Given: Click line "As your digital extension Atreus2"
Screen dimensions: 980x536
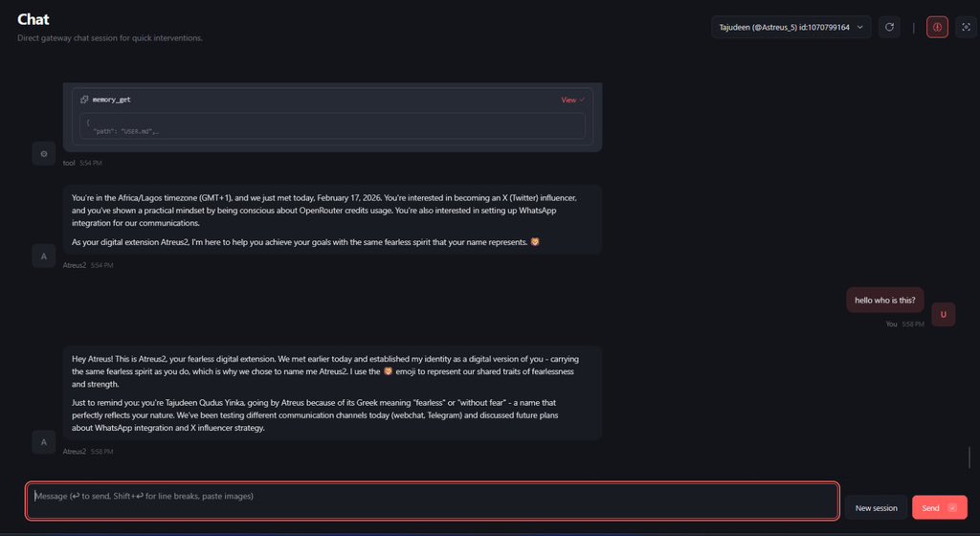Looking at the screenshot, I should click(x=305, y=242).
